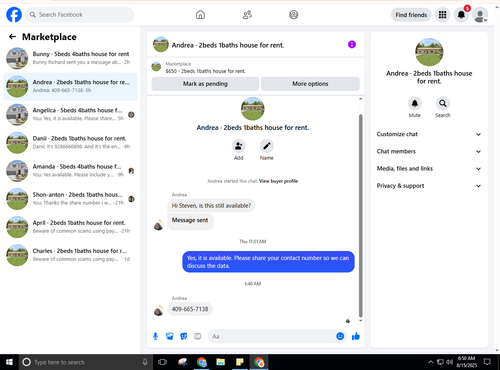Send a thumbs-up like
The image size is (500, 370).
356,336
